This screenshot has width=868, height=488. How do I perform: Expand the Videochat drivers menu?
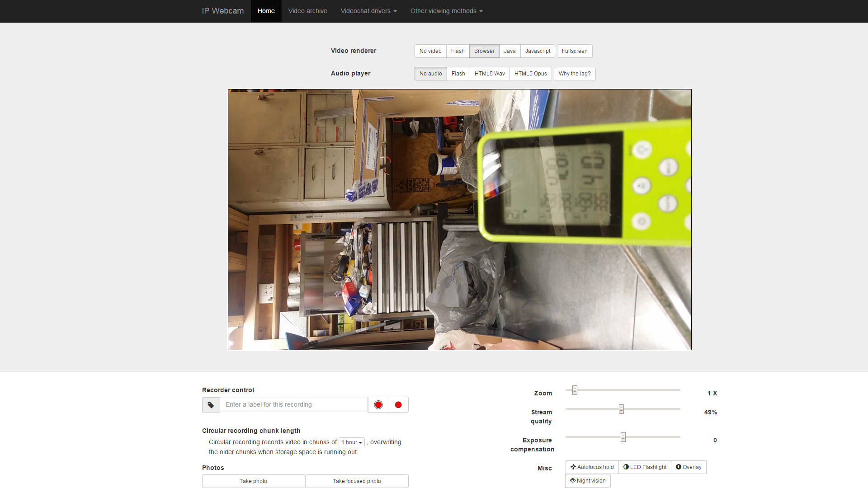[368, 11]
